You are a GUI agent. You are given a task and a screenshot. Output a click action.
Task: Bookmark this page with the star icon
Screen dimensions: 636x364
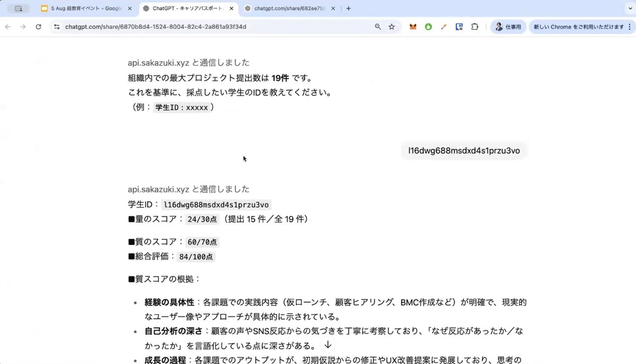[392, 27]
